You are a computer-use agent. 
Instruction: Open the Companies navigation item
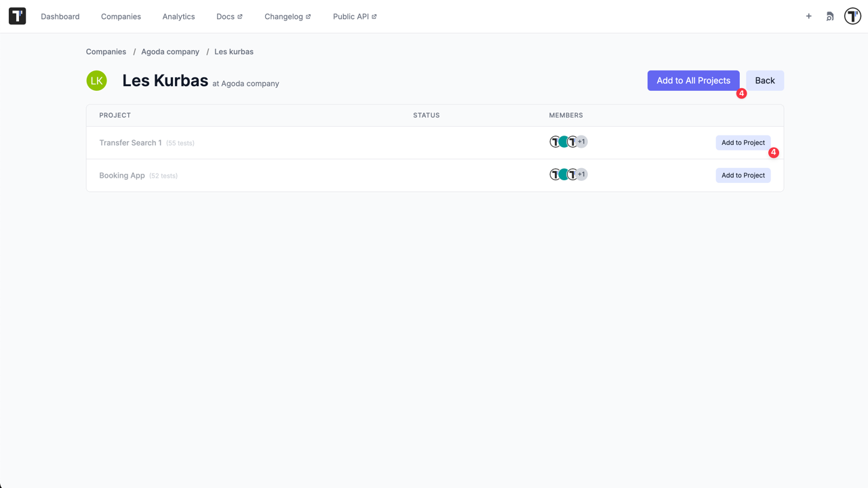coord(121,16)
